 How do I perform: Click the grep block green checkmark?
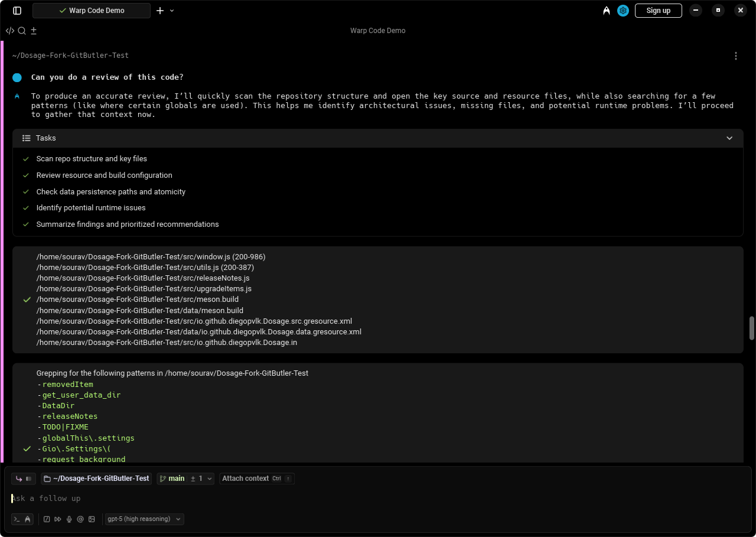tap(27, 449)
